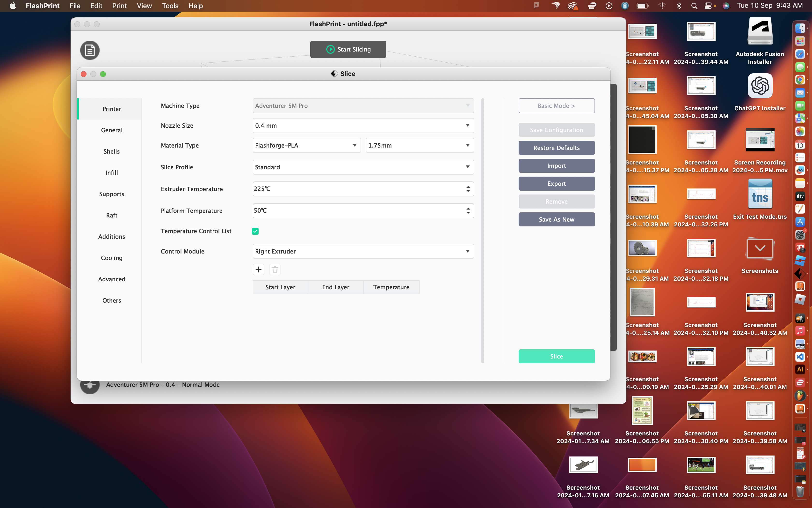This screenshot has height=508, width=812.
Task: Open the Flashforge-PLA material dropdown
Action: click(x=306, y=145)
